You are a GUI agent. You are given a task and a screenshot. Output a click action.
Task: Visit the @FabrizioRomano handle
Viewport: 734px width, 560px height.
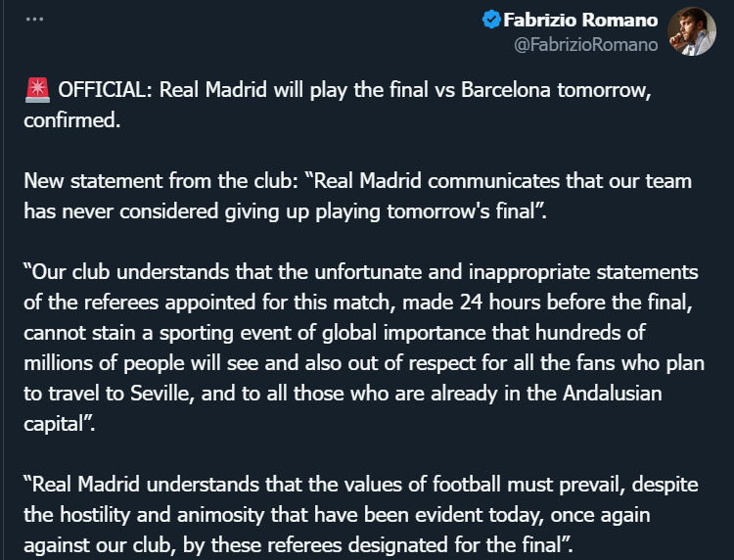click(x=585, y=44)
